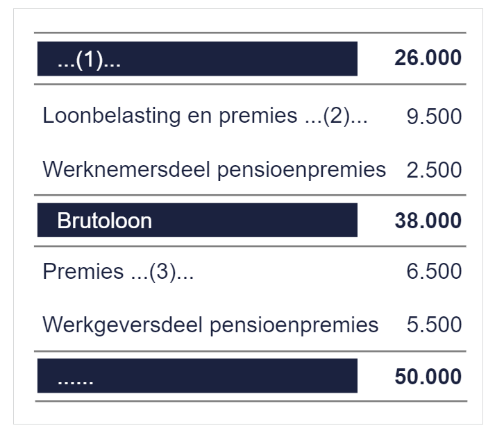Click the ...(2)... placeholder in Loonbelasting row
This screenshot has height=437, width=504.
coord(336,116)
